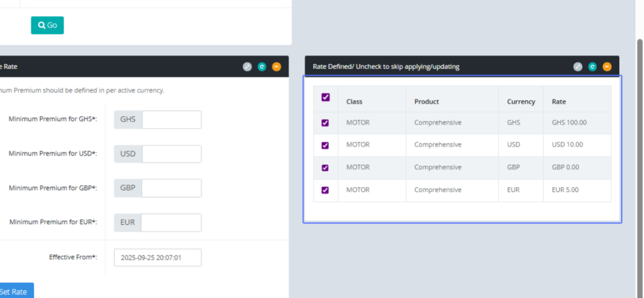Select the Minimum Premium for GBP input
Viewport: 644px width, 298px height.
click(x=171, y=189)
